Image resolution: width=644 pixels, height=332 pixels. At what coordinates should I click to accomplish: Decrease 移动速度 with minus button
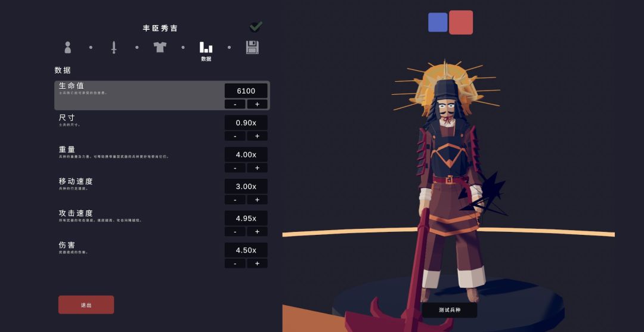pyautogui.click(x=235, y=200)
